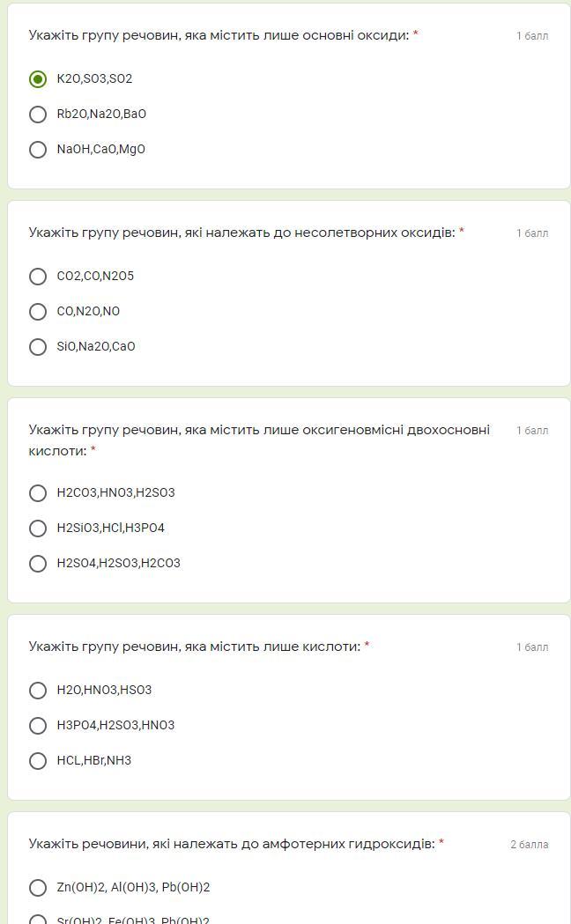Select the K2O,SO3,SO2 radio option

[x=38, y=79]
